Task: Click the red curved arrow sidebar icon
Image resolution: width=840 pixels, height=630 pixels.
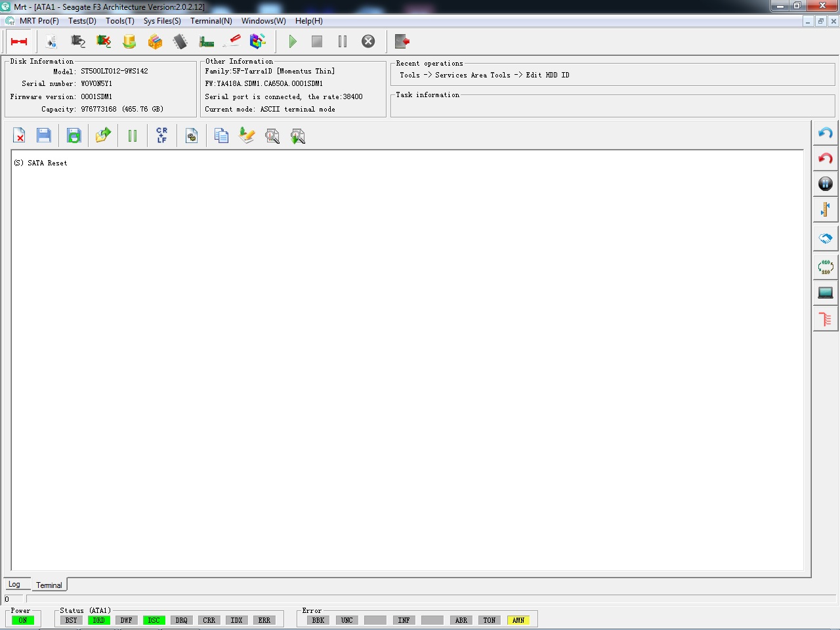Action: pyautogui.click(x=826, y=159)
